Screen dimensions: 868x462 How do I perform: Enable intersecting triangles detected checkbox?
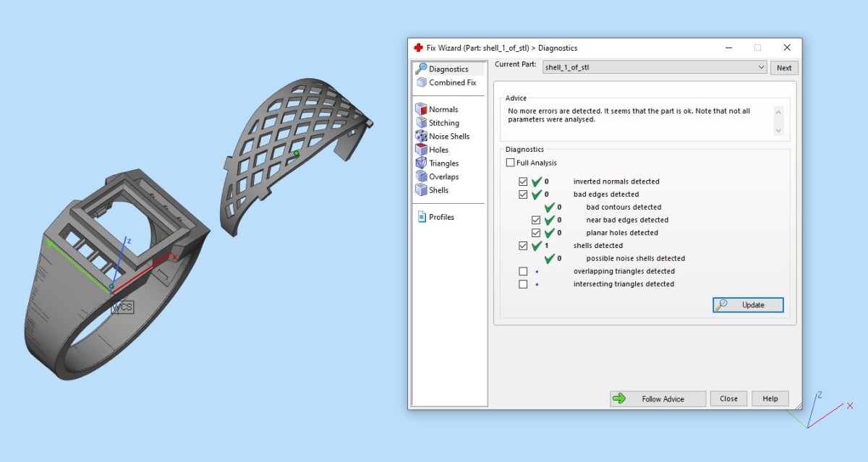coord(523,284)
